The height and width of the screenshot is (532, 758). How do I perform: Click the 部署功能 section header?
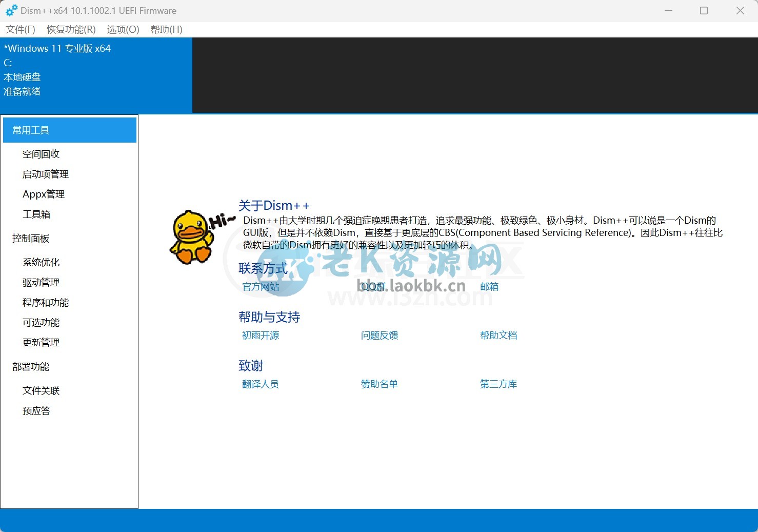tap(31, 366)
